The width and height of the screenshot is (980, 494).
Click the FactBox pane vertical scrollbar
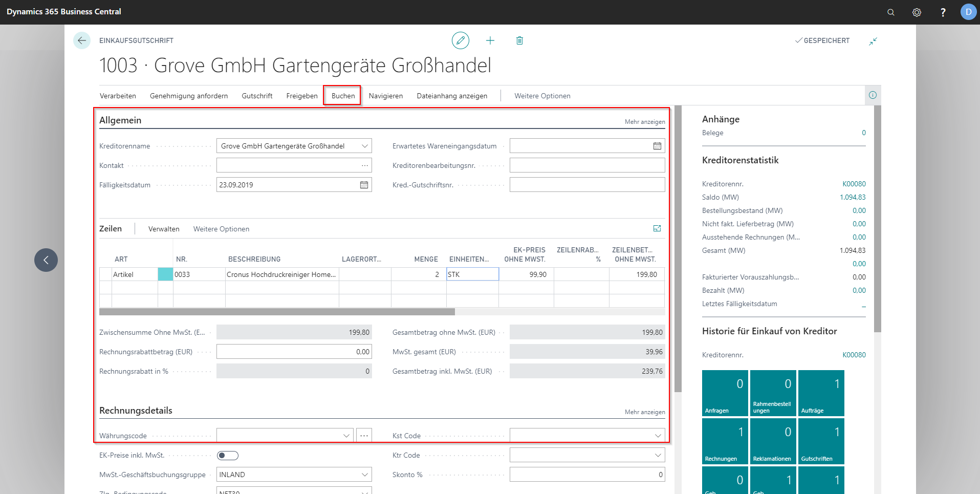(877, 219)
